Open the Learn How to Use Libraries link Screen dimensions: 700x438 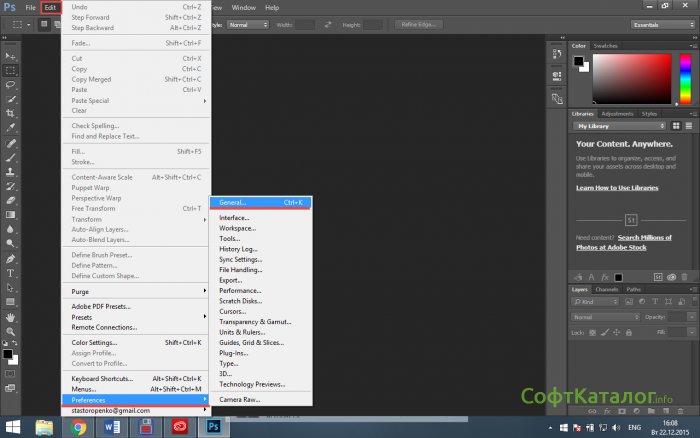616,188
